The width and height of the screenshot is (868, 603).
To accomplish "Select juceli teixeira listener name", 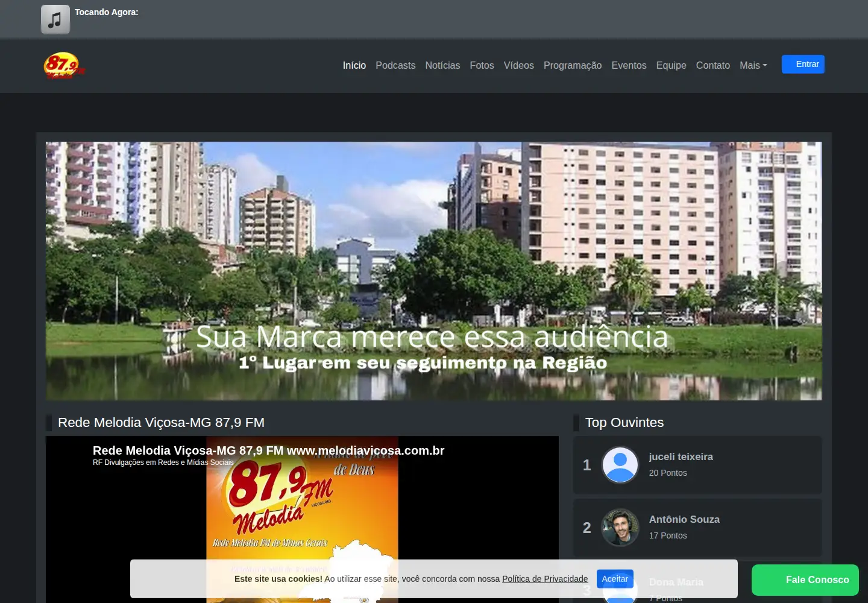I will [681, 456].
